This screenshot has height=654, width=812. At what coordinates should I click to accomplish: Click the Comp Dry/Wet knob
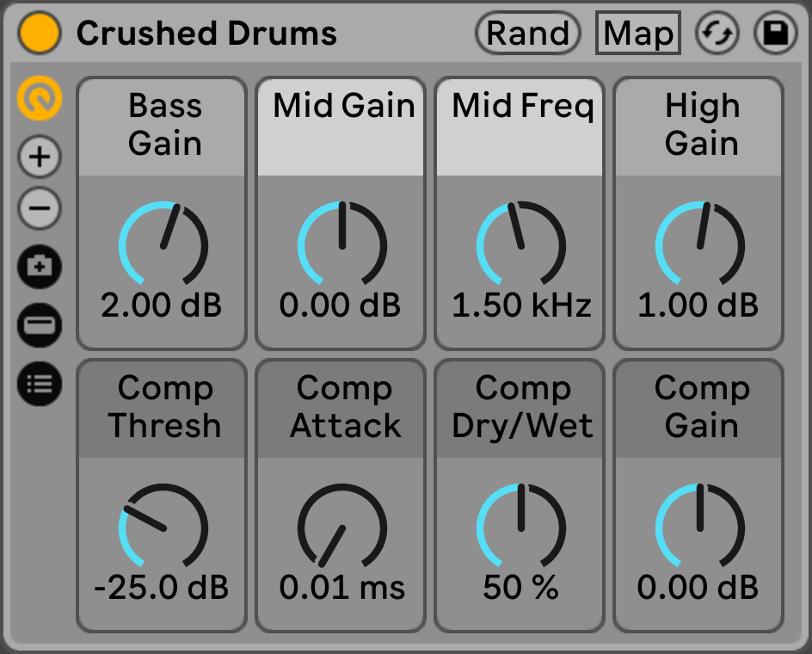[521, 527]
